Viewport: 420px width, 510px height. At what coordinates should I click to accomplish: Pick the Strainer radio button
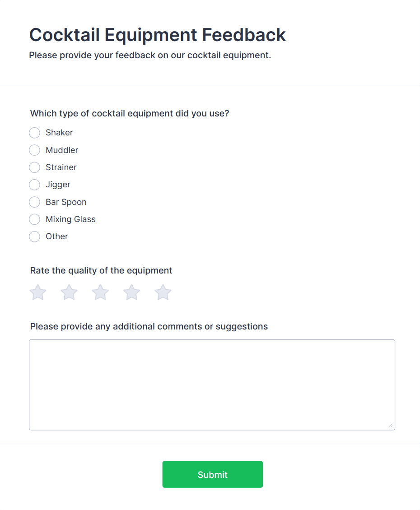(35, 167)
